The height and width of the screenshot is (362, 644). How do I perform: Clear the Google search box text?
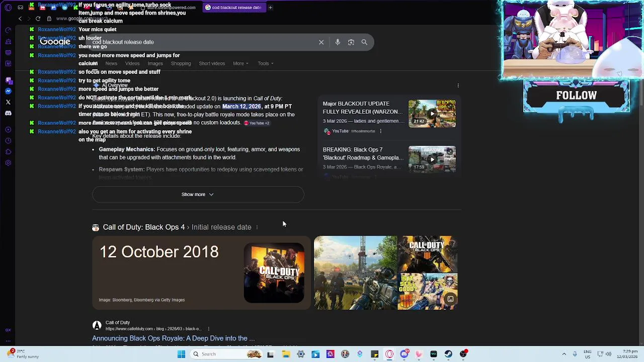point(321,42)
